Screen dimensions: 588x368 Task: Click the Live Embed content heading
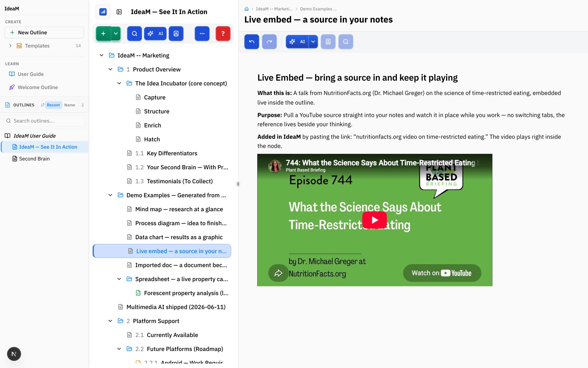click(x=358, y=78)
